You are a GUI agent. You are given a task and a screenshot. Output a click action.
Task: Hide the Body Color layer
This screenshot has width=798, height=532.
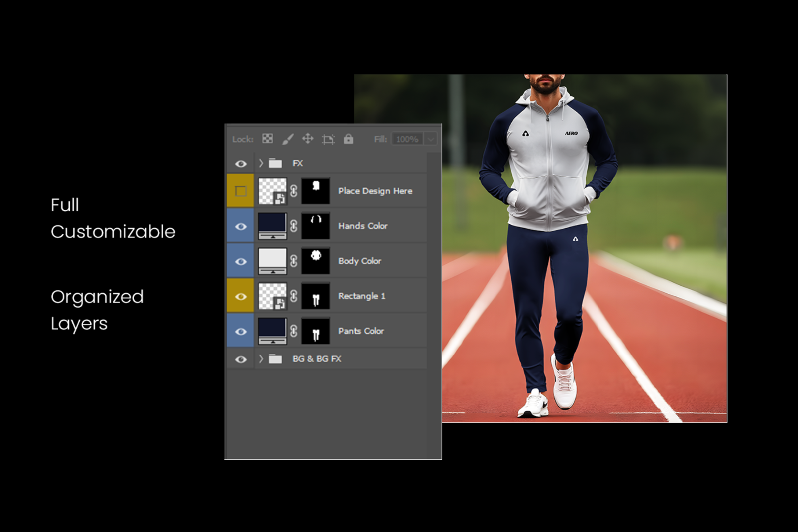[241, 261]
